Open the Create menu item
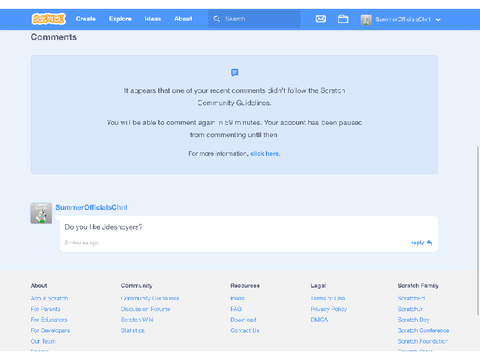 [x=86, y=19]
